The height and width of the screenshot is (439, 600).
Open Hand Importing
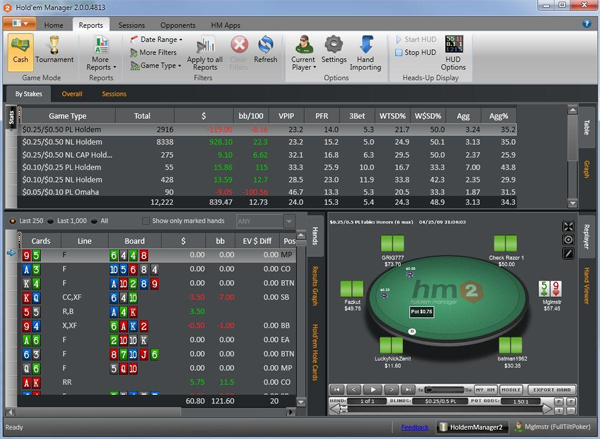coord(367,50)
